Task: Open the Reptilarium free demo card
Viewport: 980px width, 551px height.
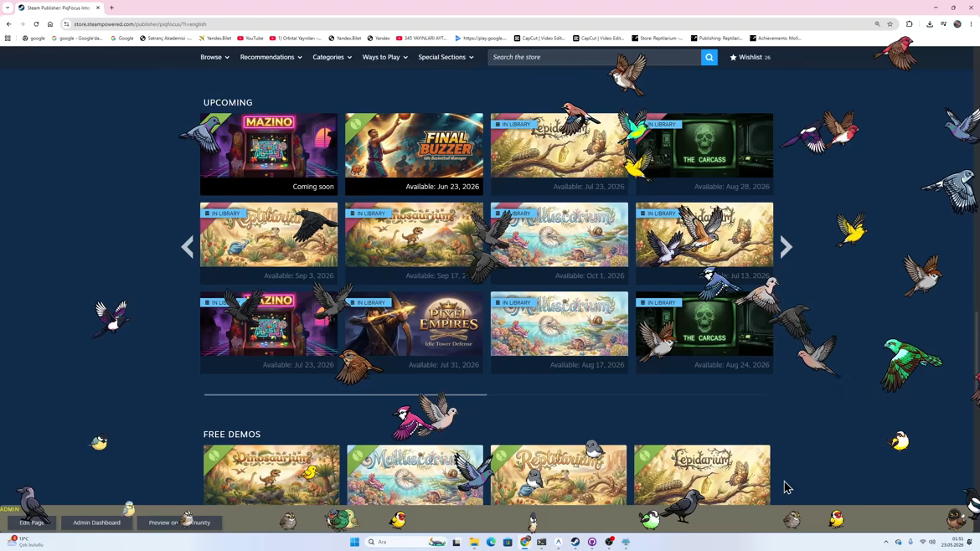Action: point(559,475)
